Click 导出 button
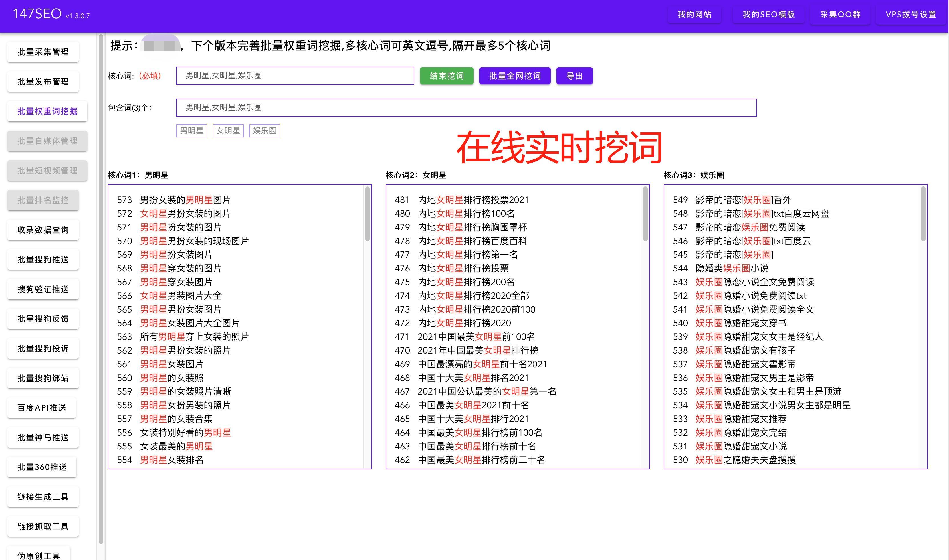 click(x=575, y=75)
